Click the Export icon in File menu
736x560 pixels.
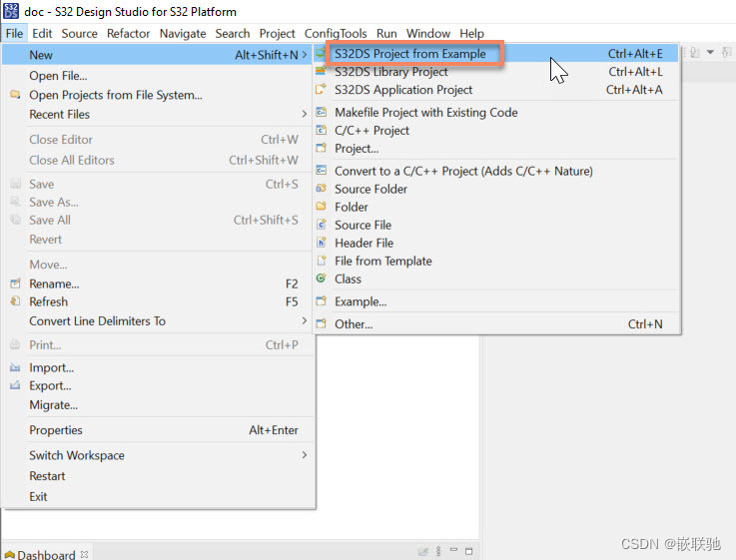pos(16,385)
